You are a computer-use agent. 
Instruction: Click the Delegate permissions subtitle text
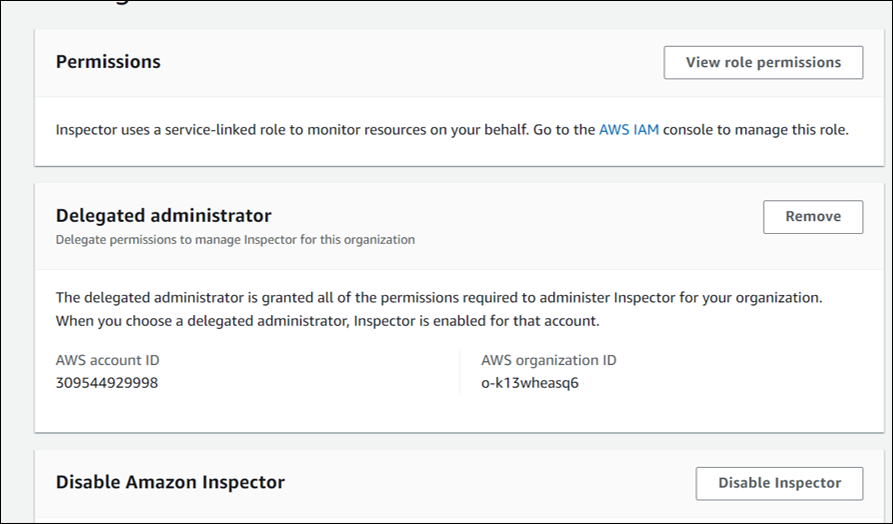(x=235, y=240)
